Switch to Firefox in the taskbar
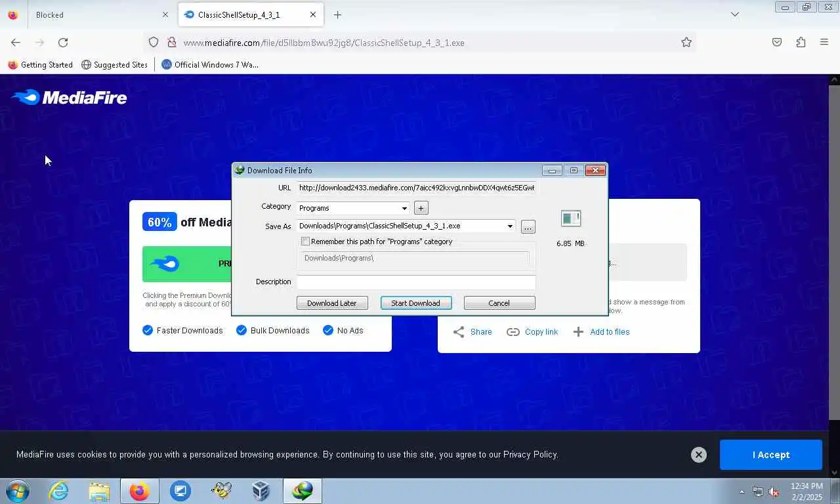 pos(139,491)
